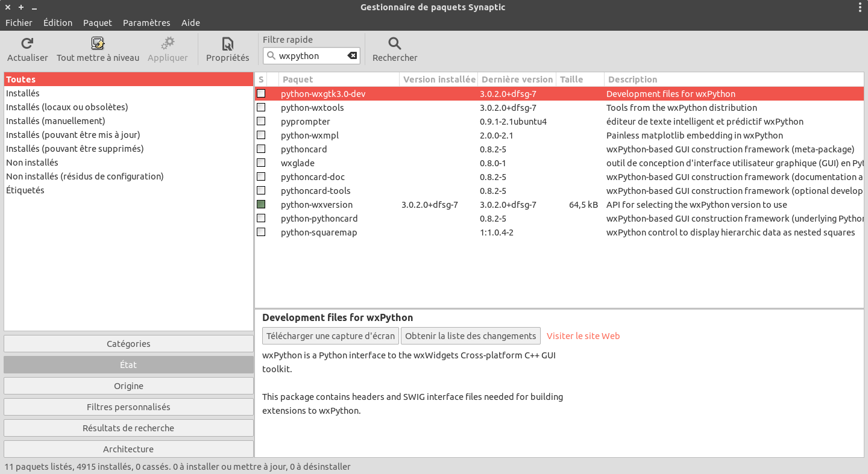Sort by the Dernière version column header
The width and height of the screenshot is (868, 474).
pyautogui.click(x=517, y=80)
